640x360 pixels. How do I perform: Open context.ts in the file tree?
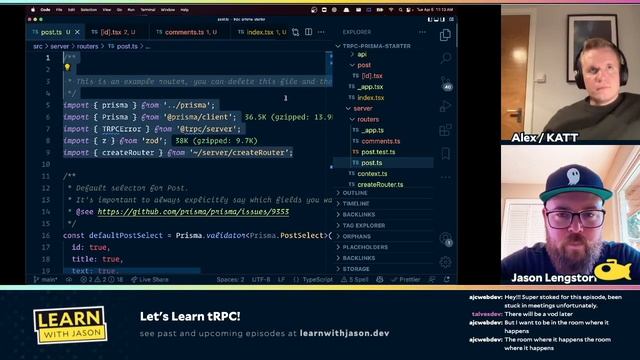pyautogui.click(x=372, y=174)
